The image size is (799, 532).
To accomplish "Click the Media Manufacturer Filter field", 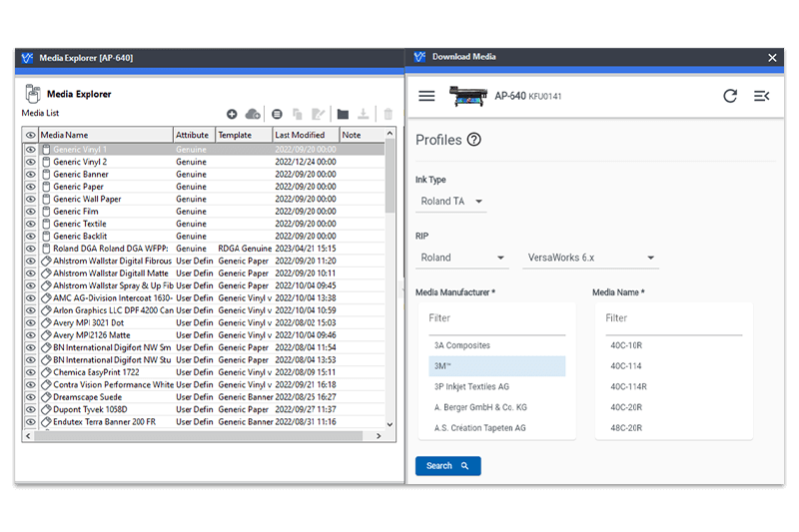I will point(496,318).
